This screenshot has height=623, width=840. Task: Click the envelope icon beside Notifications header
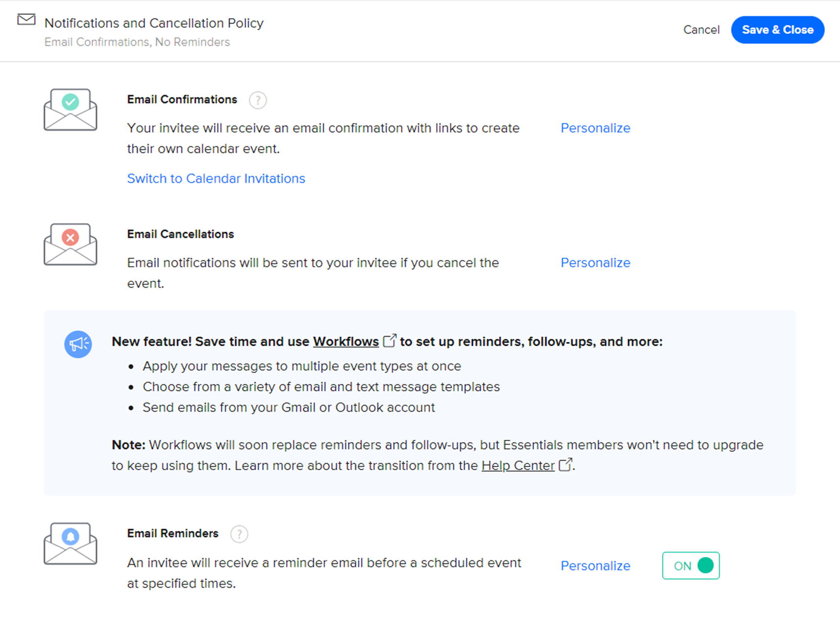pos(26,20)
